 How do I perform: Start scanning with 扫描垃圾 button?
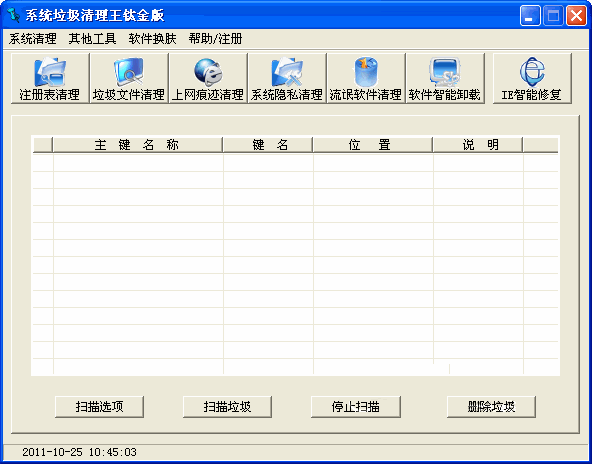coord(227,407)
